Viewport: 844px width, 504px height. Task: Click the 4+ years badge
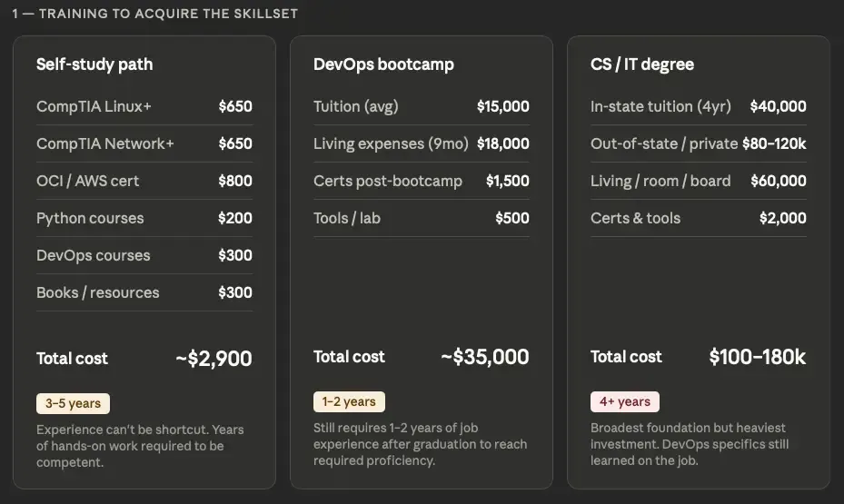pos(625,402)
